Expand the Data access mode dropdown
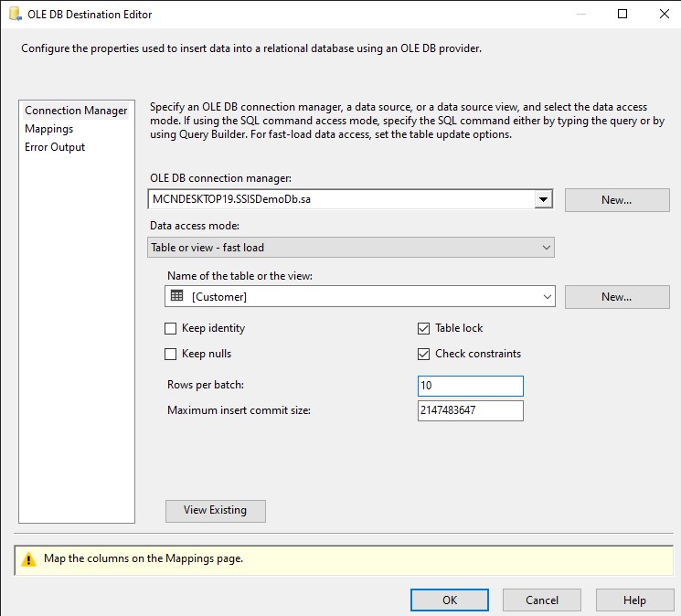Screen dimensions: 681x616 click(351, 248)
